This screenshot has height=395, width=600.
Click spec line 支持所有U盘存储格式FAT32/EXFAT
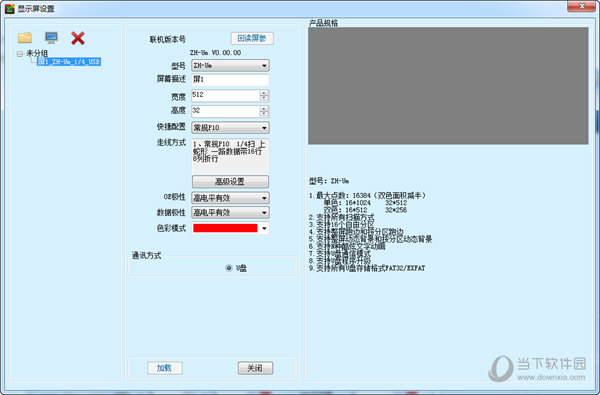coord(367,268)
